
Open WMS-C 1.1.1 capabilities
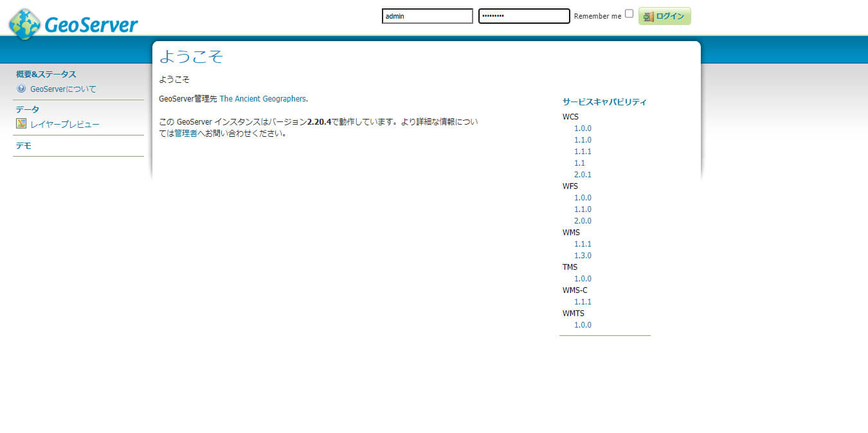tap(583, 302)
